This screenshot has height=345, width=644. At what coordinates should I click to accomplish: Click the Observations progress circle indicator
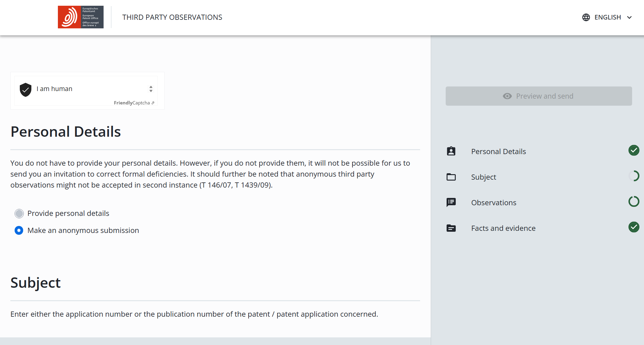pos(634,202)
